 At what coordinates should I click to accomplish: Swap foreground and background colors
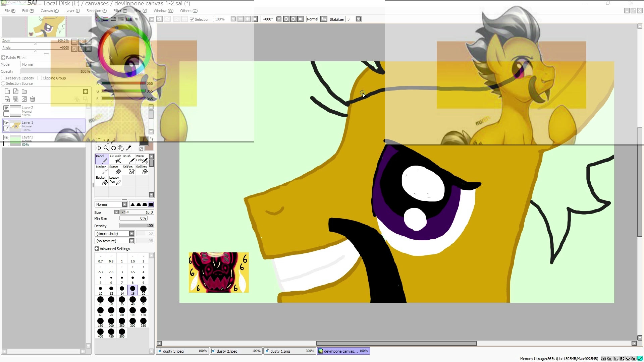[151, 139]
